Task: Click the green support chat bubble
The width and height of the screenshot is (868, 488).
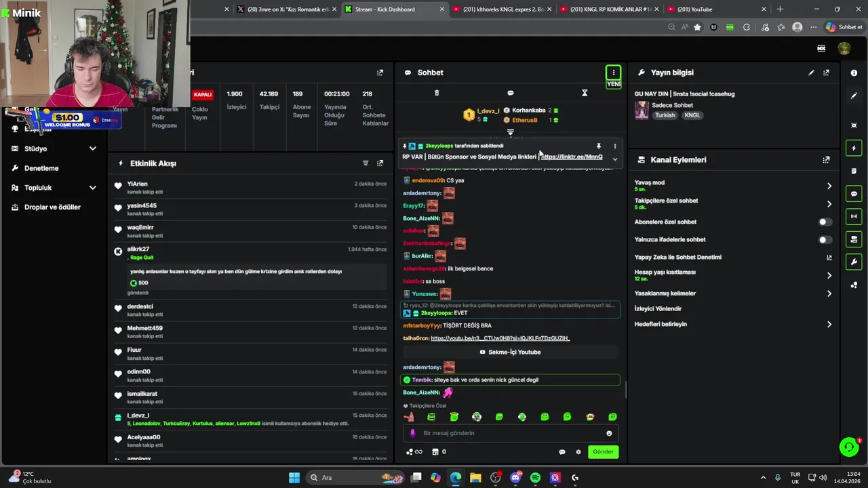Action: 849,447
